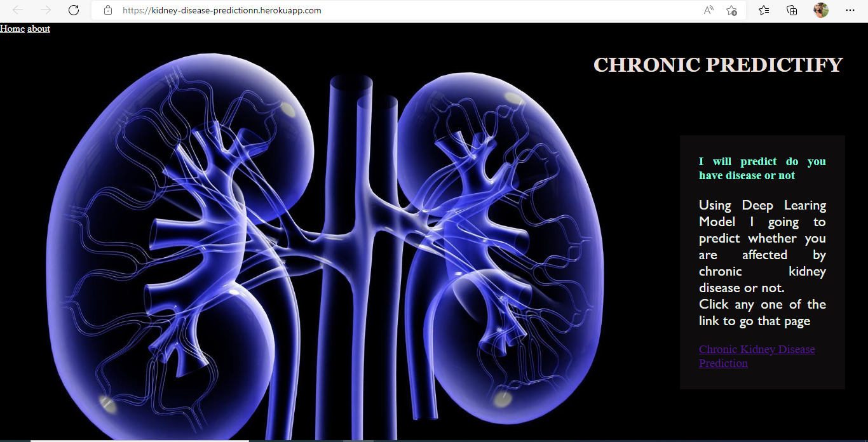This screenshot has height=442, width=868.
Task: Open the Settings and more menu
Action: click(x=850, y=10)
